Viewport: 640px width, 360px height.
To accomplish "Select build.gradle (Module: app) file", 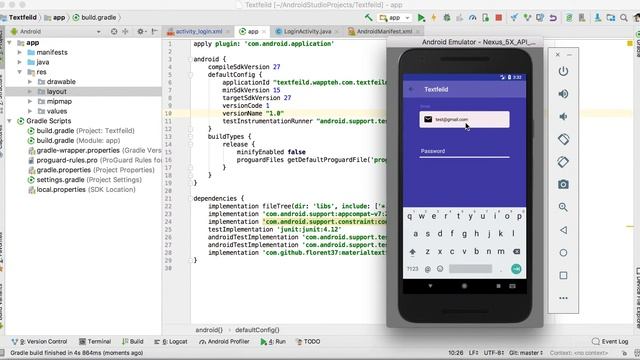I will [x=73, y=140].
